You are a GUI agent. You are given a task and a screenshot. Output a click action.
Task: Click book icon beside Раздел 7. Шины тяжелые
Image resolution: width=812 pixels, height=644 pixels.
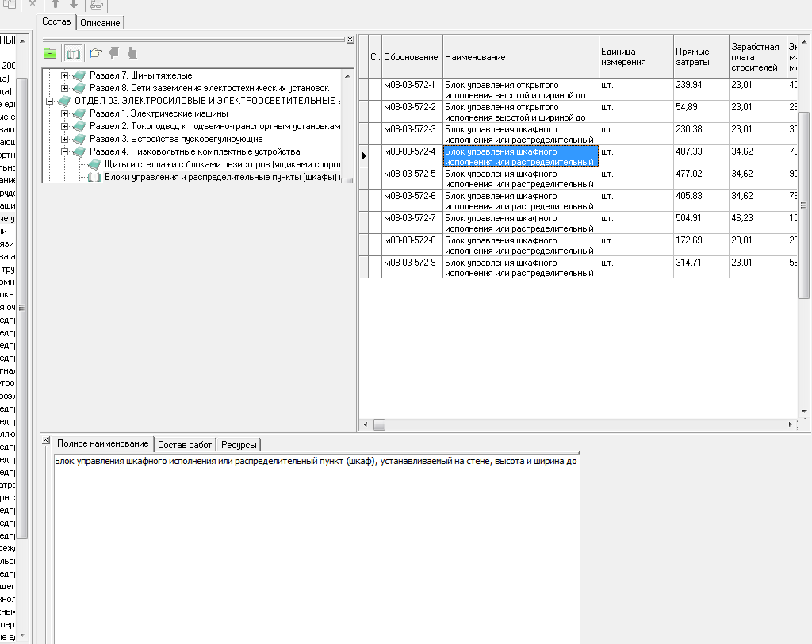point(79,76)
